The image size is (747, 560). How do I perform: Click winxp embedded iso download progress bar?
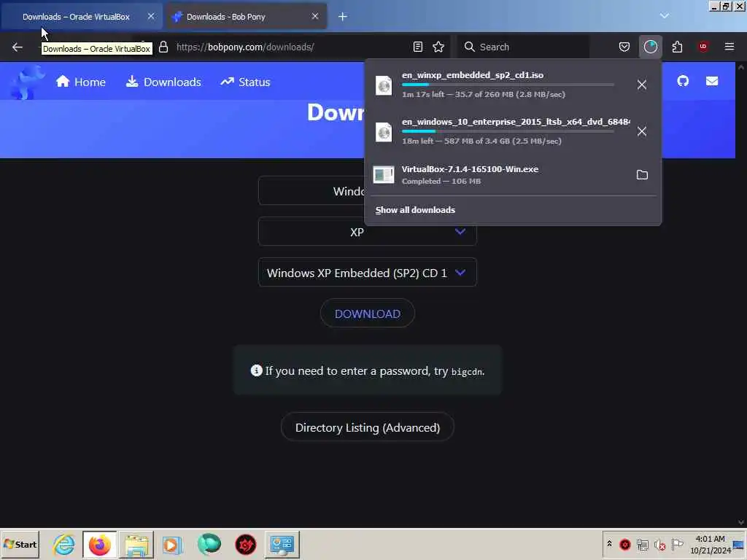tap(508, 85)
